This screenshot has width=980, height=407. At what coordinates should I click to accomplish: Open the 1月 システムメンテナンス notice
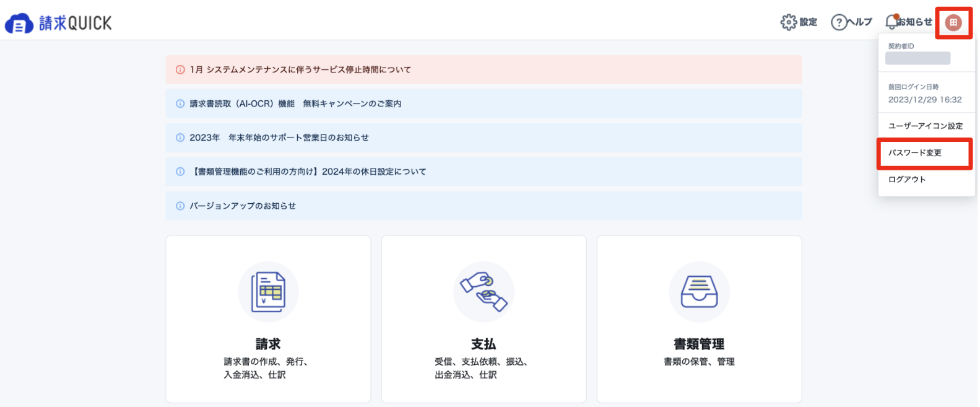point(483,69)
